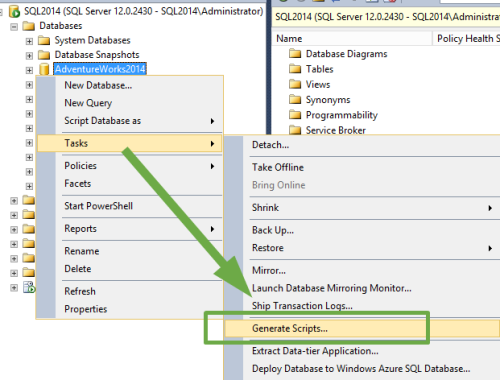Select the Tables row text in details
The height and width of the screenshot is (380, 500).
click(320, 69)
